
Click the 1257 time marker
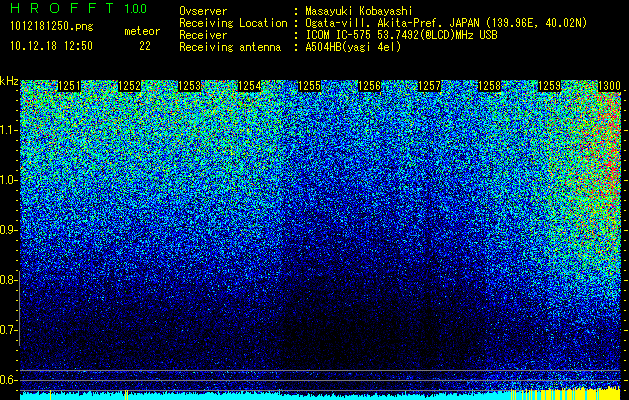429,86
